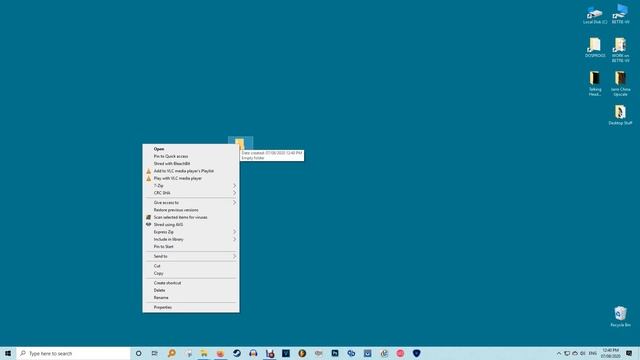Choose Pin to Start
This screenshot has height=360, width=640.
[191, 247]
